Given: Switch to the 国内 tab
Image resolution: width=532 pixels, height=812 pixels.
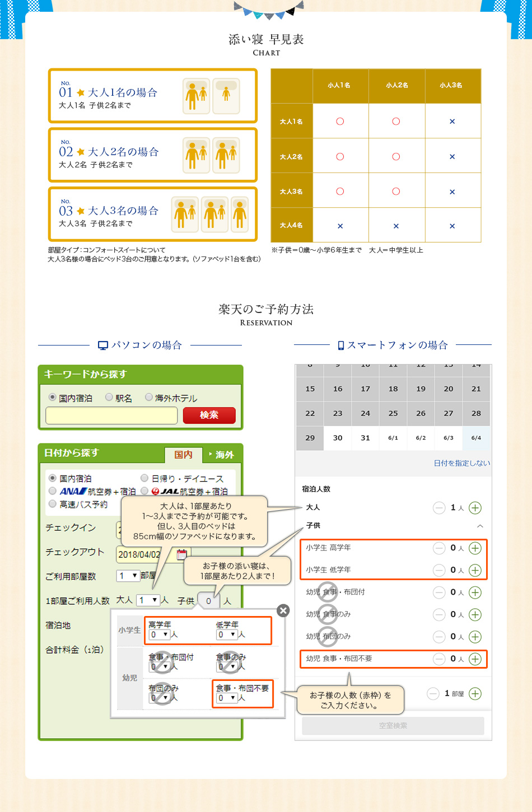Looking at the screenshot, I should click(x=183, y=455).
